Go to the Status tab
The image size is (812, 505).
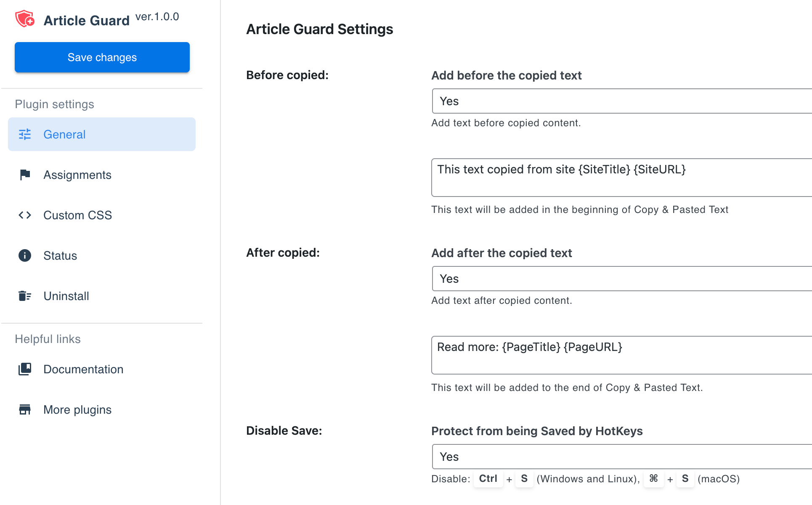tap(60, 255)
